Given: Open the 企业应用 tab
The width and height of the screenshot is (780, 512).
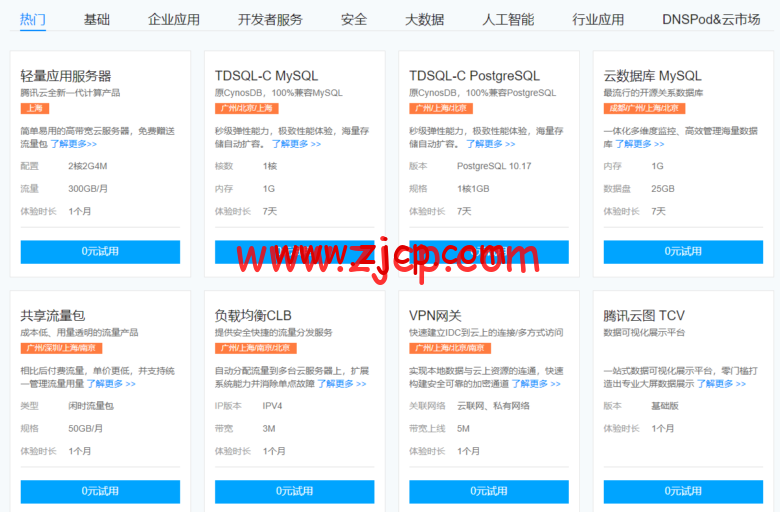Looking at the screenshot, I should pyautogui.click(x=174, y=19).
